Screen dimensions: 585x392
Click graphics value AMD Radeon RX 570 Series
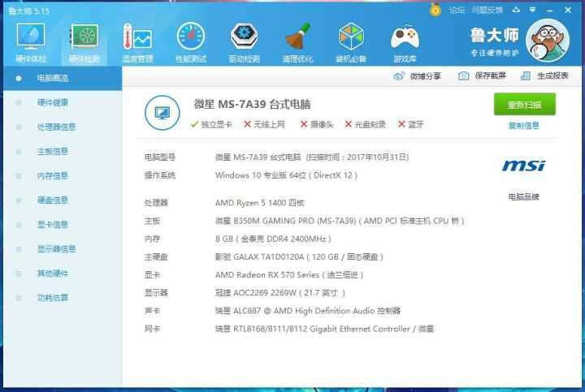pyautogui.click(x=289, y=275)
